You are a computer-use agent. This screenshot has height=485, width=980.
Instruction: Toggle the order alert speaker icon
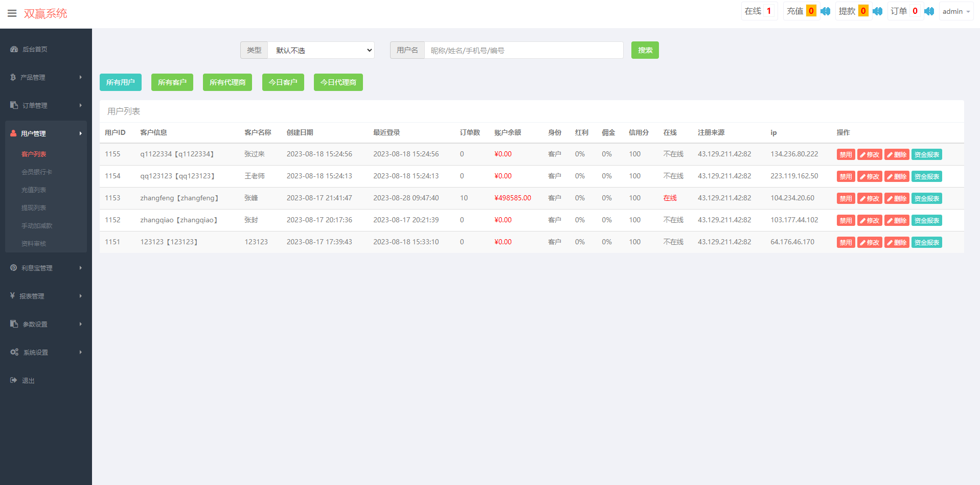pyautogui.click(x=929, y=11)
